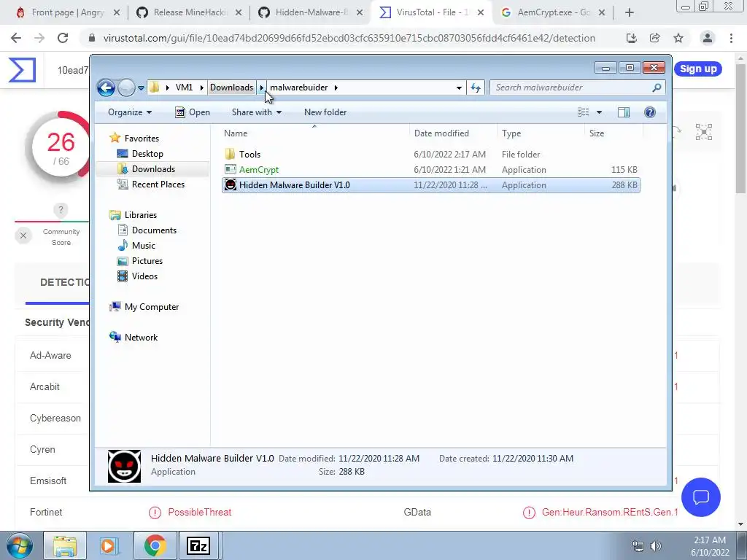Open VirusTotal chat bubble button
The image size is (747, 560).
(701, 497)
